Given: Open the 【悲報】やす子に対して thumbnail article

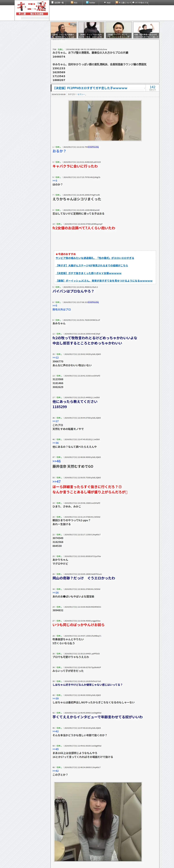Looking at the screenshot, I should pos(119,30).
